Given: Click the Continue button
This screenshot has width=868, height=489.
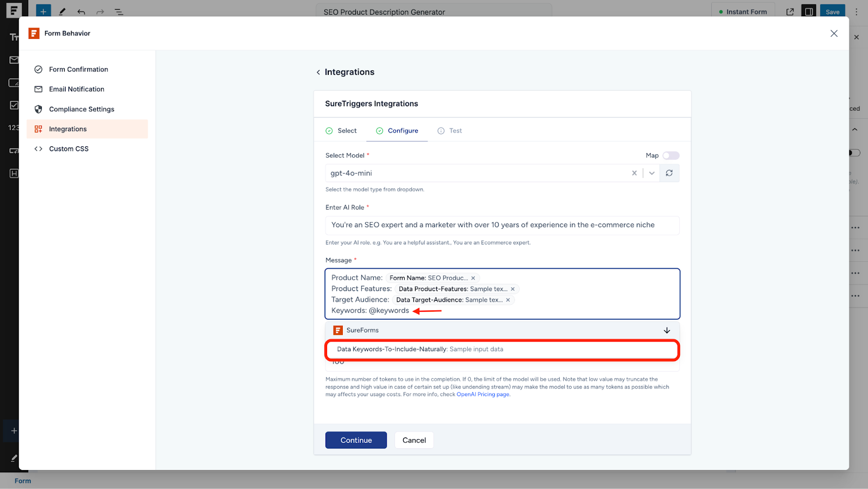Looking at the screenshot, I should click(x=355, y=440).
